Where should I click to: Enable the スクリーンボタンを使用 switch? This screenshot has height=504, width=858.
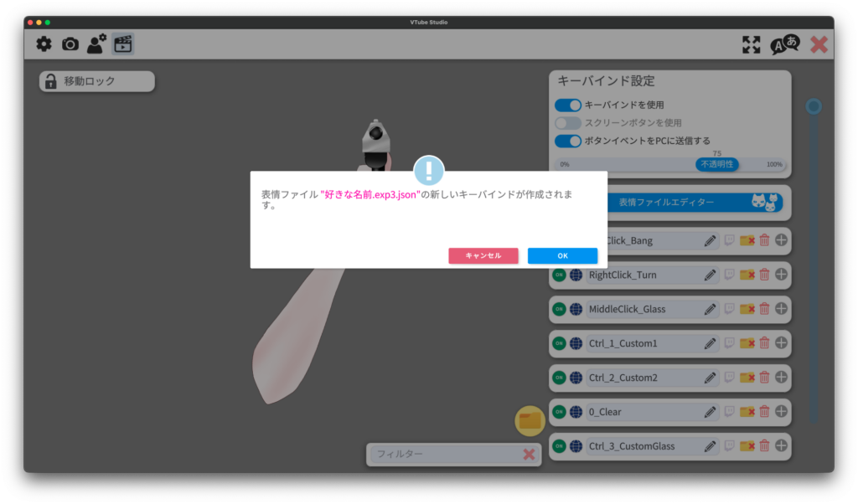coord(568,123)
